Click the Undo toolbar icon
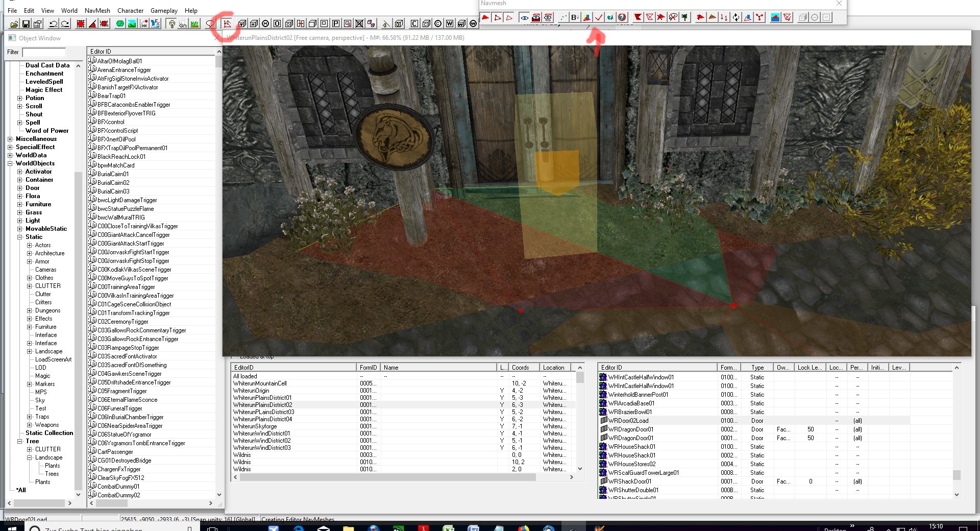The image size is (980, 531). pos(53,23)
